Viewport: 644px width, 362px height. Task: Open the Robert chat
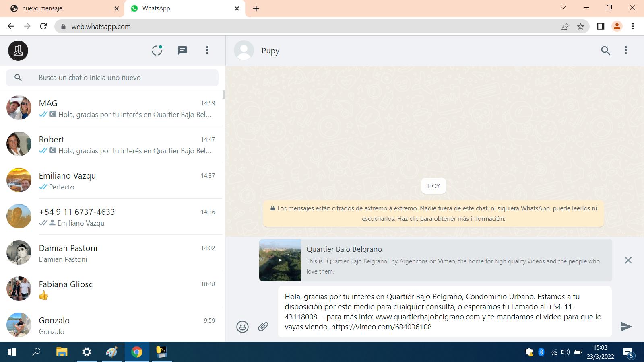coord(112,144)
